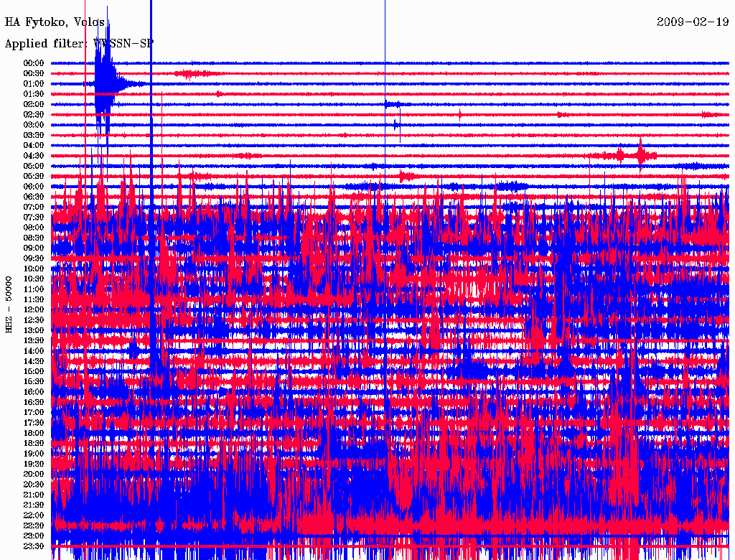Select the 12:00 time label

tap(34, 309)
